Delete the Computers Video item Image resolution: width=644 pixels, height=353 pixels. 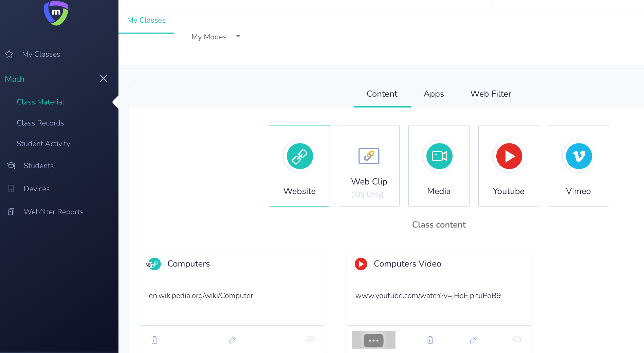coord(430,340)
